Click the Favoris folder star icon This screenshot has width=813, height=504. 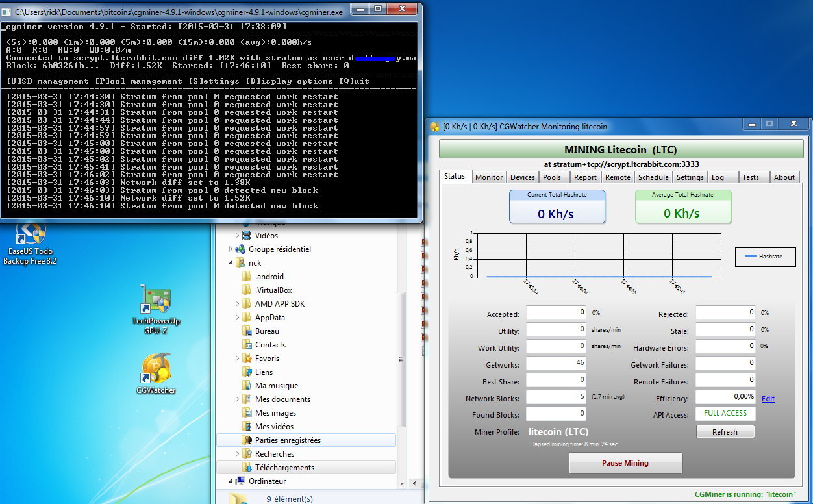(247, 359)
